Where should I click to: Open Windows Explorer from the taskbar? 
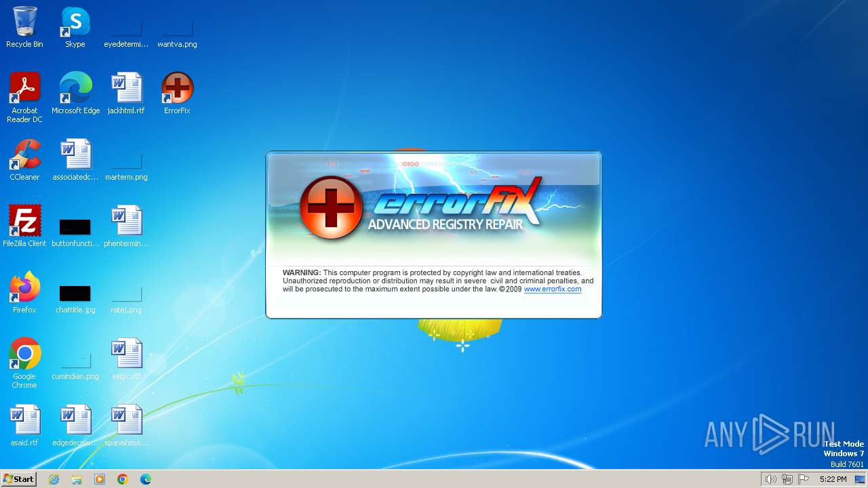coord(77,479)
